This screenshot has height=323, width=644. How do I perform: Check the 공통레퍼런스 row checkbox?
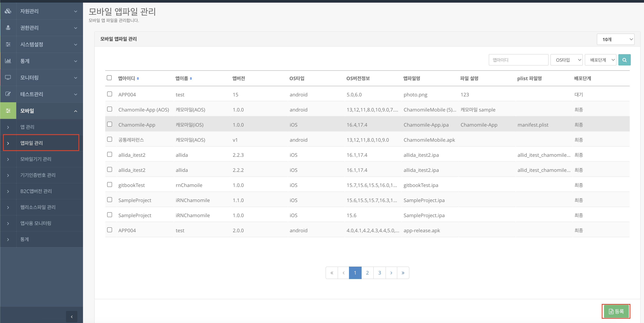pos(109,139)
